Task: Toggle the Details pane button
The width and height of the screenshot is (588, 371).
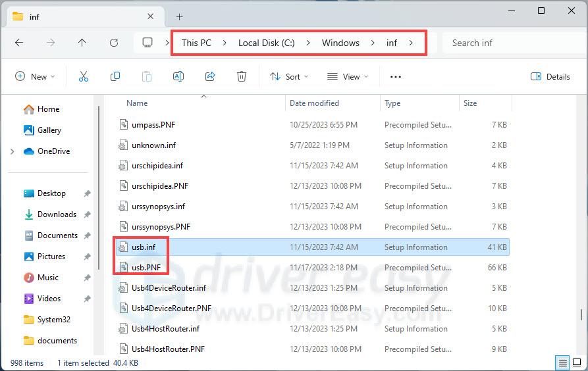Action: pos(550,76)
